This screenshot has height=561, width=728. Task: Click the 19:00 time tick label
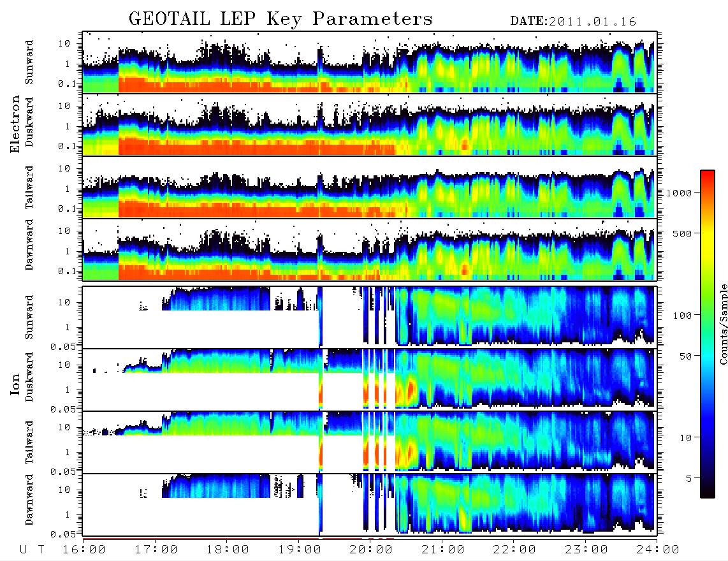(300, 550)
